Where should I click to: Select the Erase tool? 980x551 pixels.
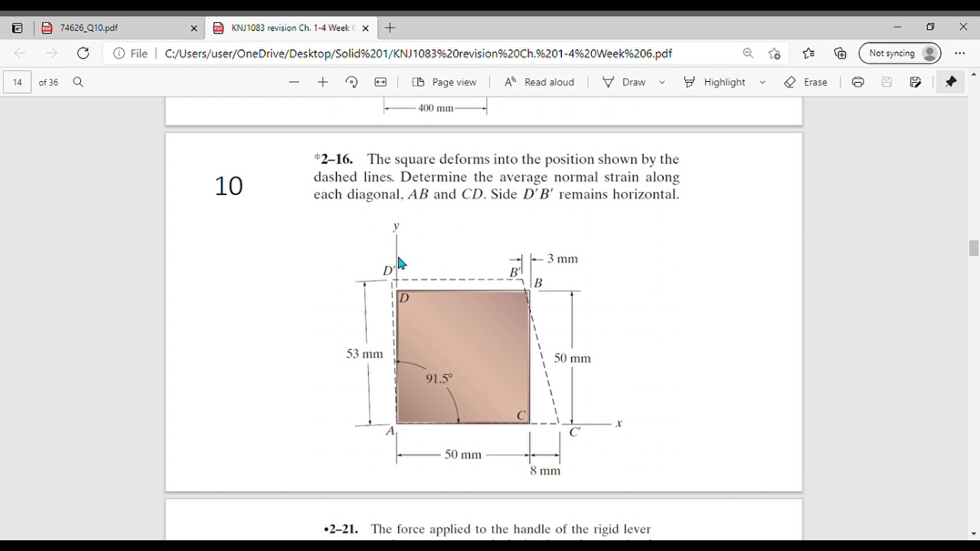[x=805, y=82]
